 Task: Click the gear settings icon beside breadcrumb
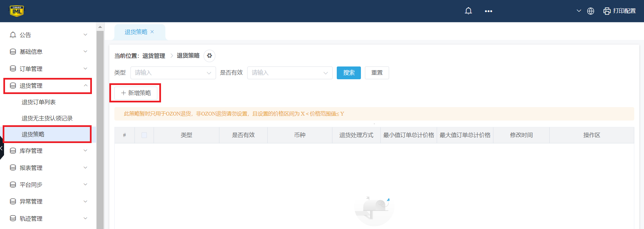pos(209,56)
